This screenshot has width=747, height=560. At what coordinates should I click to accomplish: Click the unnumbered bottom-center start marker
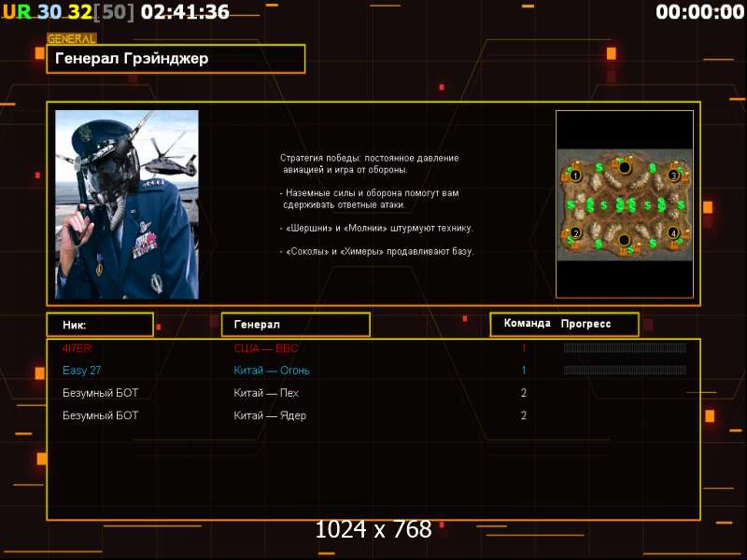click(624, 241)
